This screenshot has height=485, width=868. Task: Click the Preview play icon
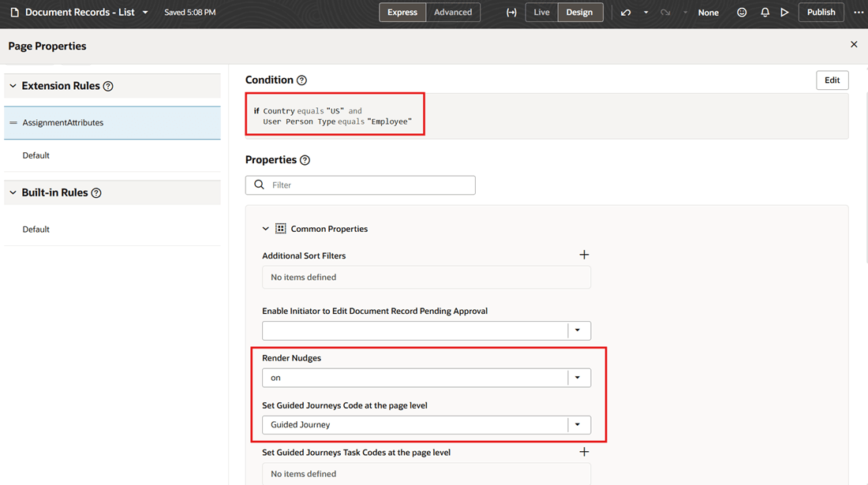(x=784, y=12)
